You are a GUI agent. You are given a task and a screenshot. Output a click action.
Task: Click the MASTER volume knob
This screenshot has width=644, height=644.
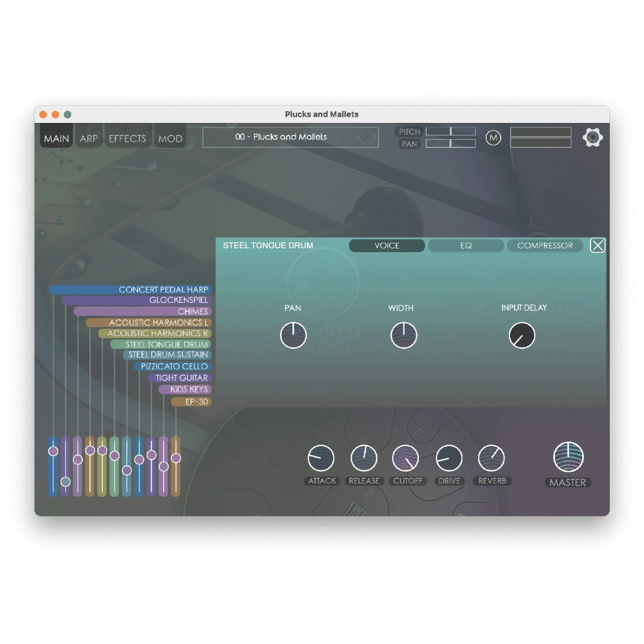[x=568, y=457]
